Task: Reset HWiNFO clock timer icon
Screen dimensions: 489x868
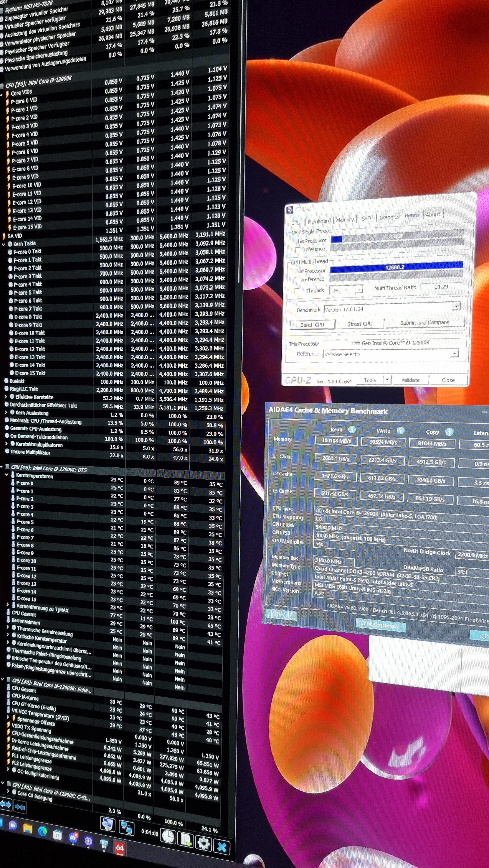Action: (x=168, y=836)
